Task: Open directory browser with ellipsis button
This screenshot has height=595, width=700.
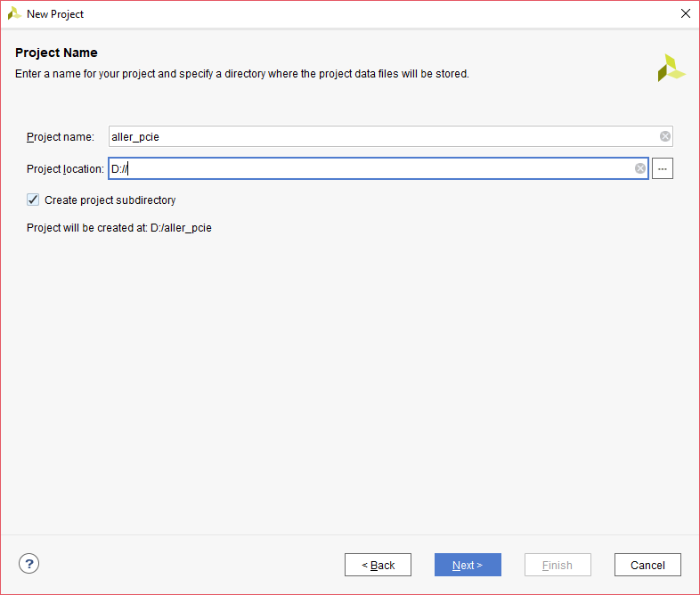Action: coord(662,168)
